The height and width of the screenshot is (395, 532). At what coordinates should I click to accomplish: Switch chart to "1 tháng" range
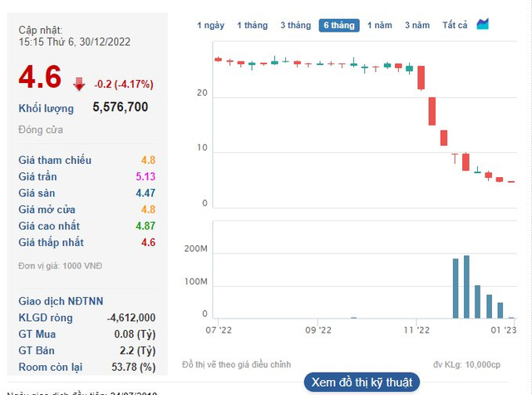tap(252, 25)
